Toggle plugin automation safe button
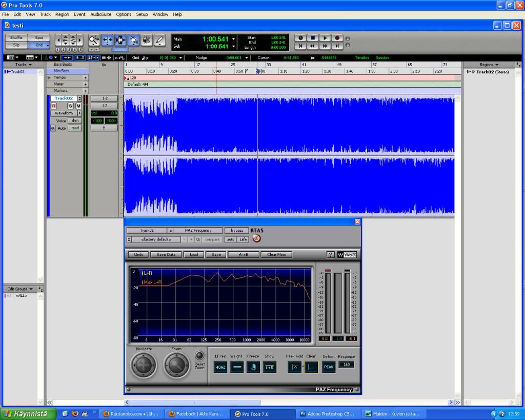525x420 pixels. [x=243, y=239]
